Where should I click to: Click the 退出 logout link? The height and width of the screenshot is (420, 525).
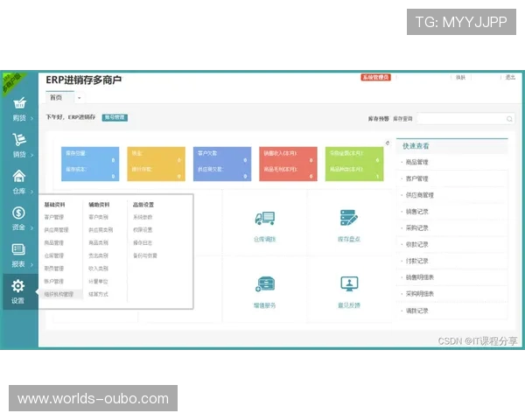[x=510, y=77]
